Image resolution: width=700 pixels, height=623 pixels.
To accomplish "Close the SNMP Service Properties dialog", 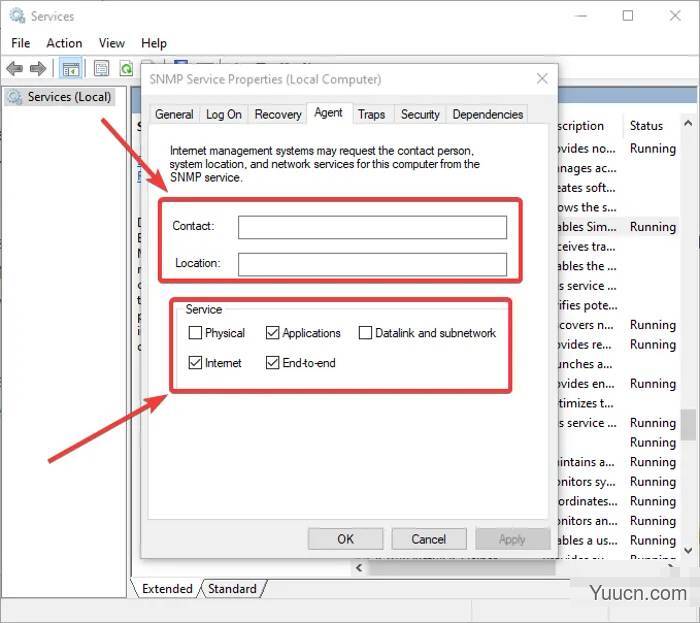I will 542,79.
